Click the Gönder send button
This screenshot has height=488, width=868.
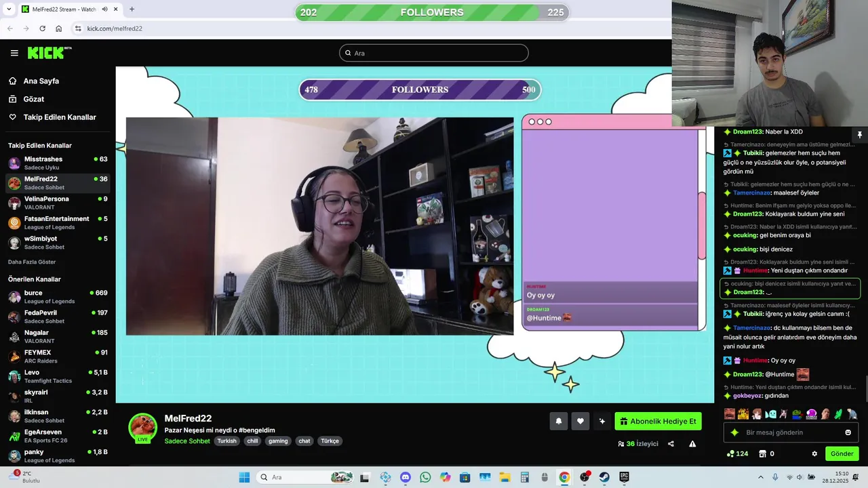pyautogui.click(x=842, y=453)
